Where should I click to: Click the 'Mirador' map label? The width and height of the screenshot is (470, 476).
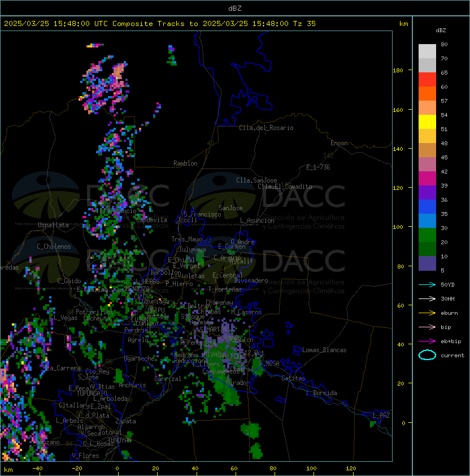(238, 383)
